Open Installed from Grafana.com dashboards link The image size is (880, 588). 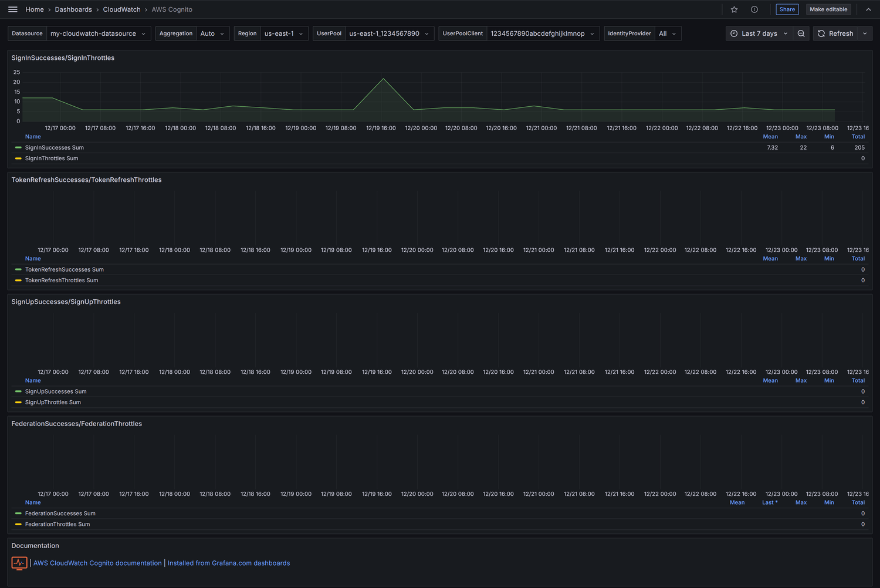pyautogui.click(x=229, y=563)
